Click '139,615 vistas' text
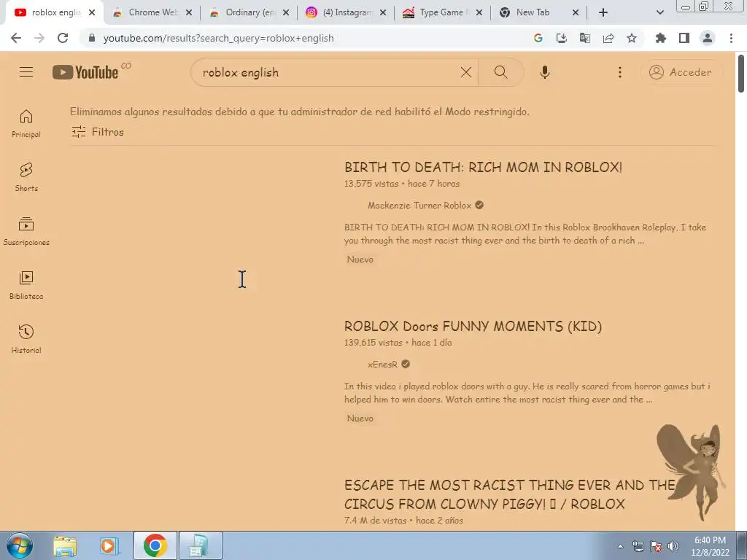The width and height of the screenshot is (747, 560). pos(373,343)
